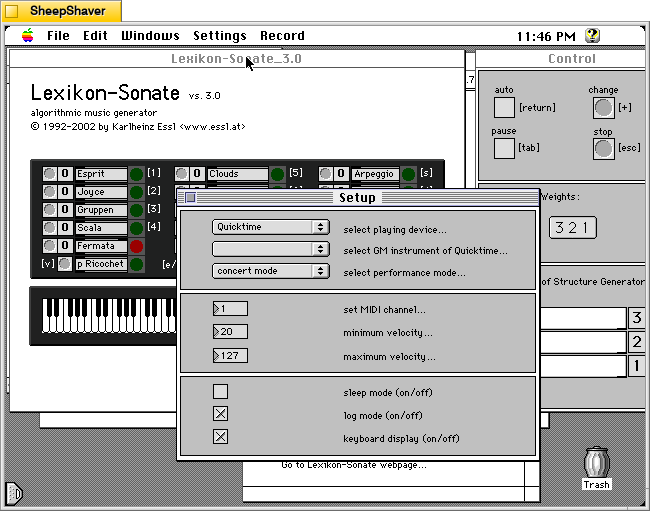Click the Fermata module name field
Screen dimensions: 650x511
(x=101, y=246)
